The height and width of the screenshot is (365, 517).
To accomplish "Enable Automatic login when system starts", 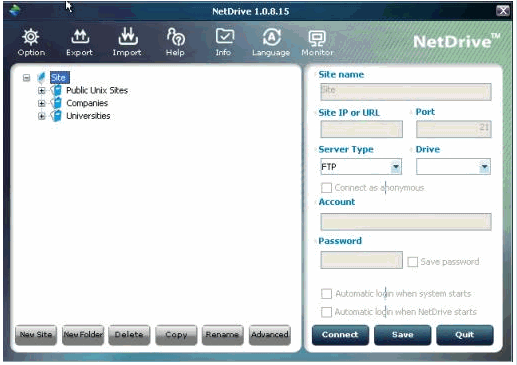I will tap(326, 294).
